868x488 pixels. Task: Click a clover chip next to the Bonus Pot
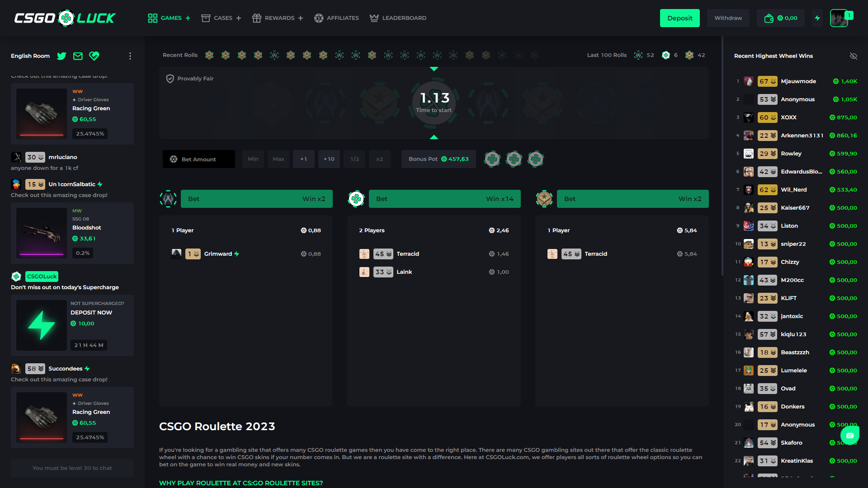click(492, 159)
